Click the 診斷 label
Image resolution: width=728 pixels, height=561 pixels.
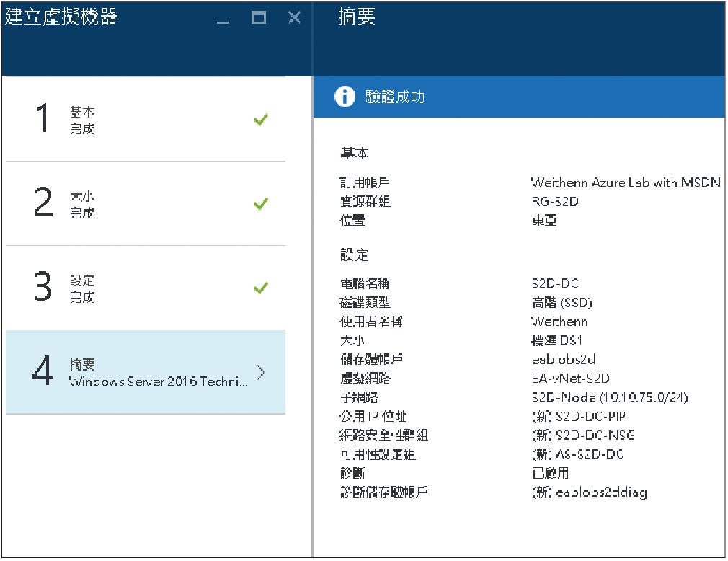353,473
